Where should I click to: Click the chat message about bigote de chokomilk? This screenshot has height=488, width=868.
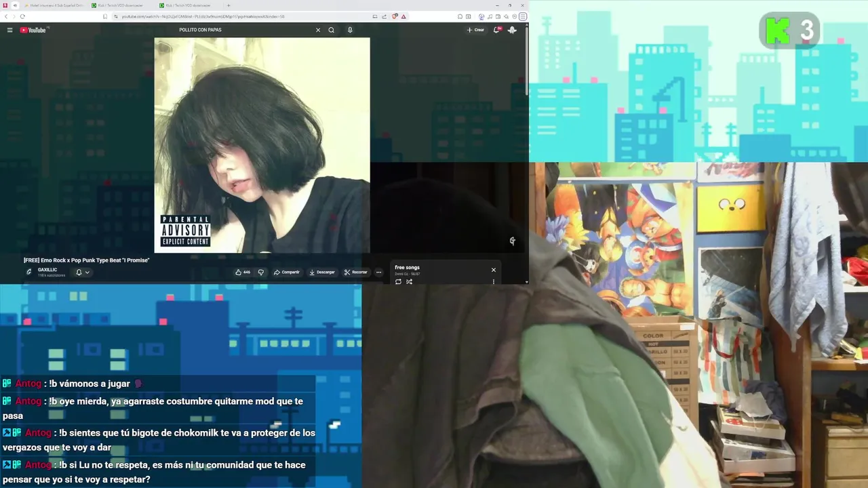coord(159,440)
